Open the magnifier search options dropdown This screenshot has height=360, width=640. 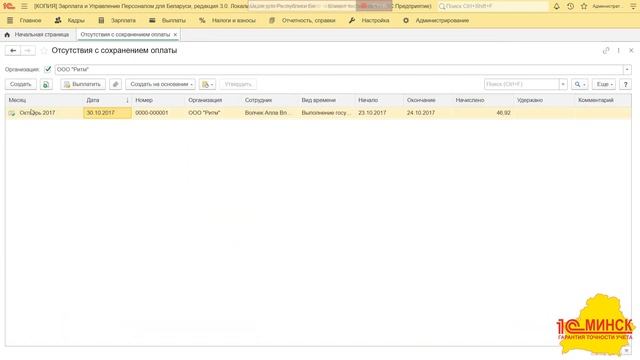[x=580, y=84]
